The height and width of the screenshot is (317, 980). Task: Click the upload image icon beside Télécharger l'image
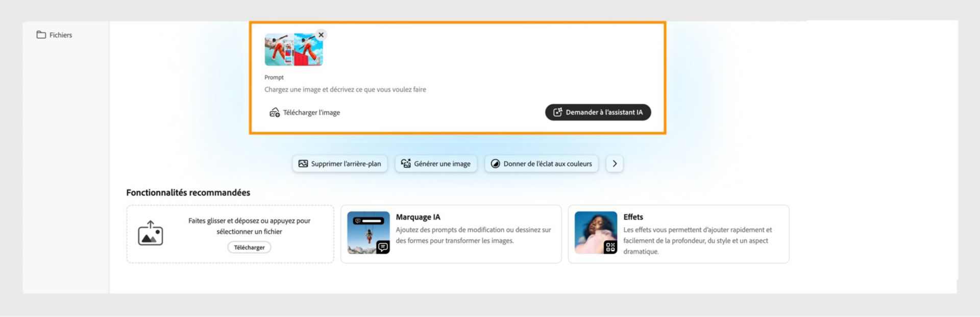coord(275,112)
